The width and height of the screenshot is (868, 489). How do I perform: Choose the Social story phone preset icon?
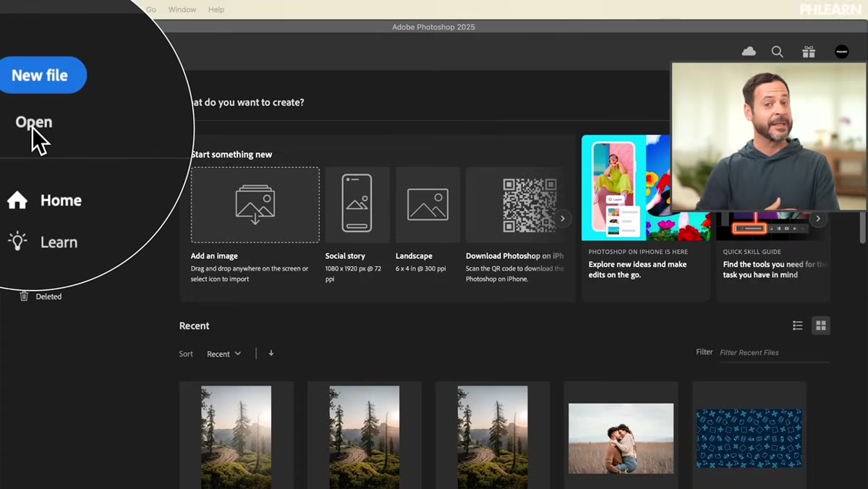pyautogui.click(x=357, y=203)
